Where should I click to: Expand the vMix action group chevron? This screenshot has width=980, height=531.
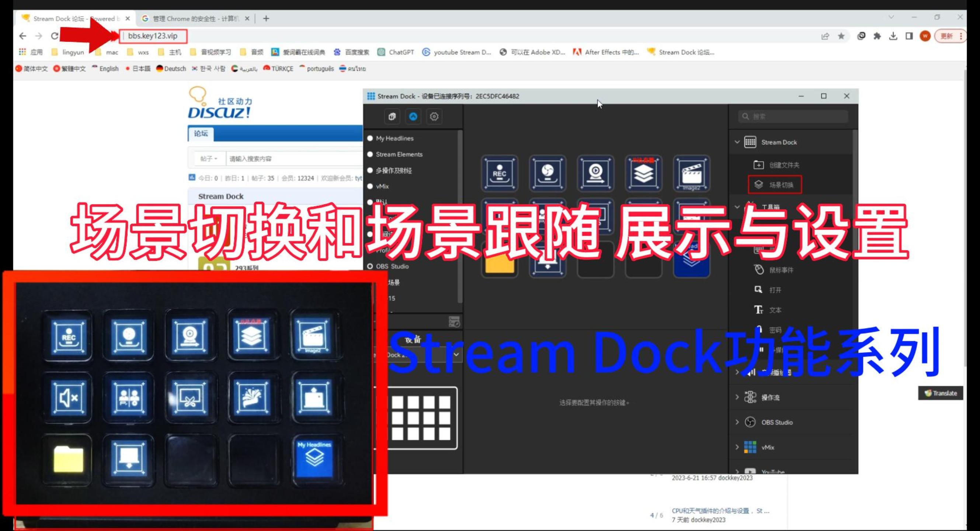coord(737,447)
